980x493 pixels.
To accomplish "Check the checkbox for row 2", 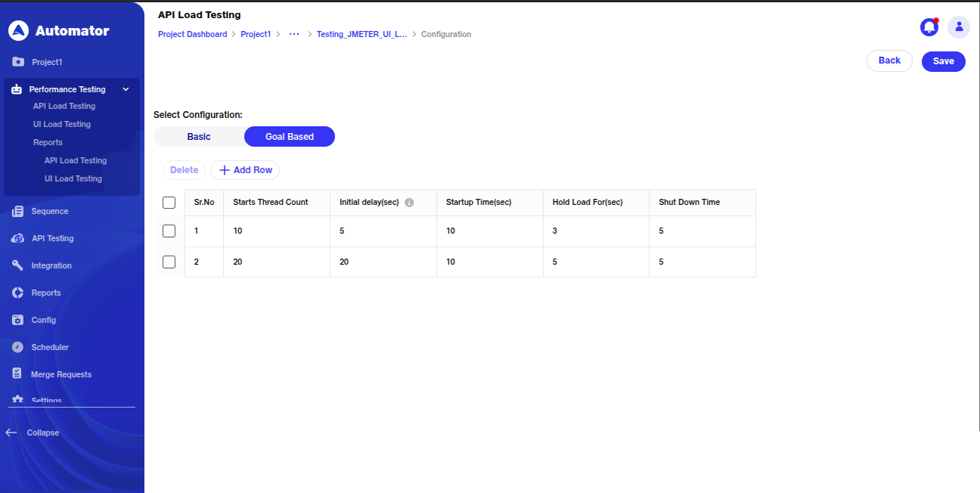I will [x=169, y=262].
